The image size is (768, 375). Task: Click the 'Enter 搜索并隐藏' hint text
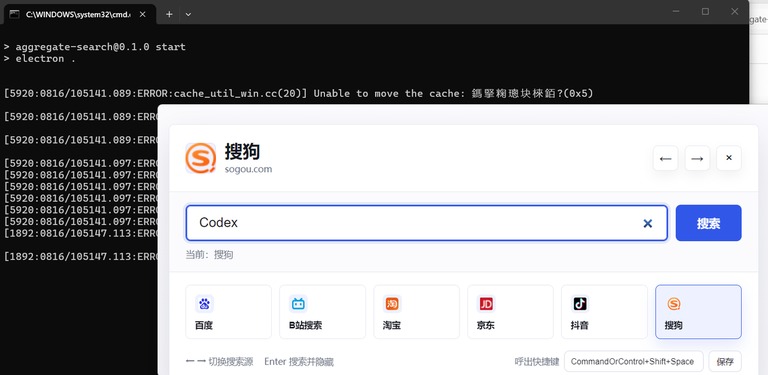(299, 362)
